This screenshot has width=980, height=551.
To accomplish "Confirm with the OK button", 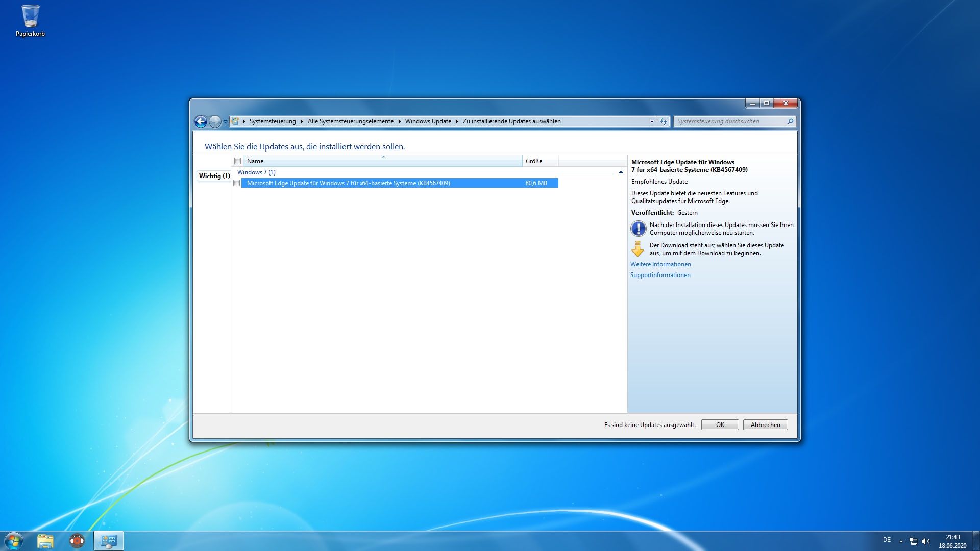I will point(720,425).
